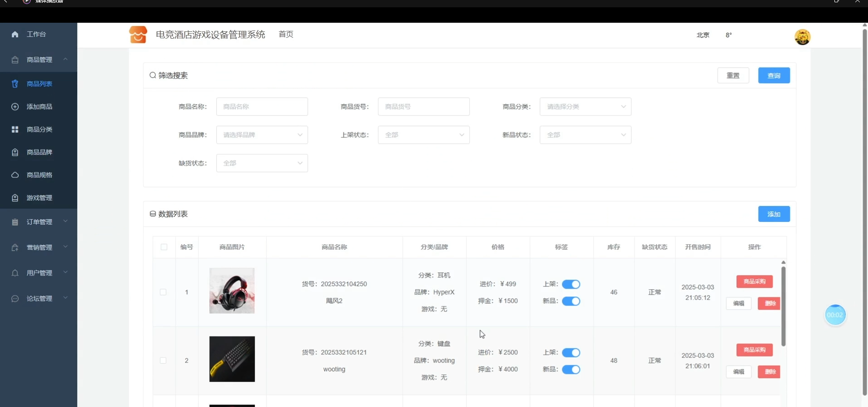Toggle 上架 switch for wooting

click(571, 352)
